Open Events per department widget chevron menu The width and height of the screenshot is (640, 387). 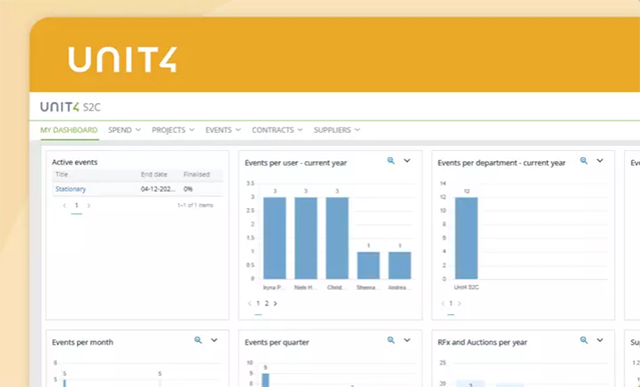point(600,161)
